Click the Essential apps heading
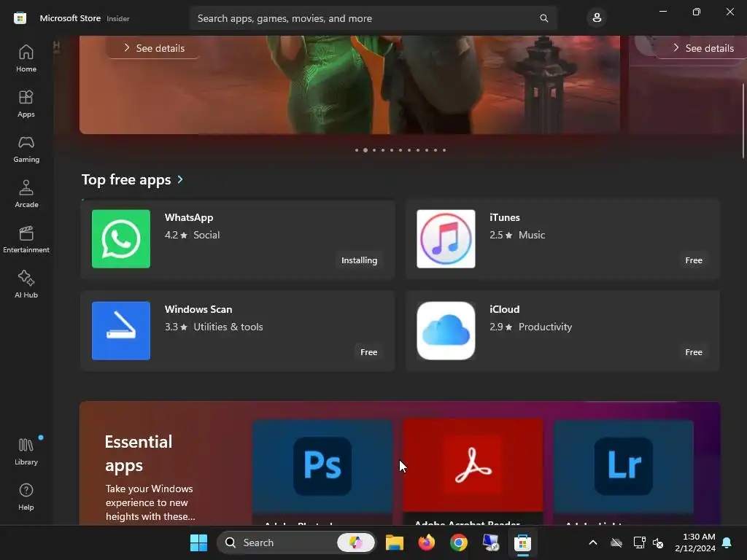The image size is (747, 560). (139, 454)
